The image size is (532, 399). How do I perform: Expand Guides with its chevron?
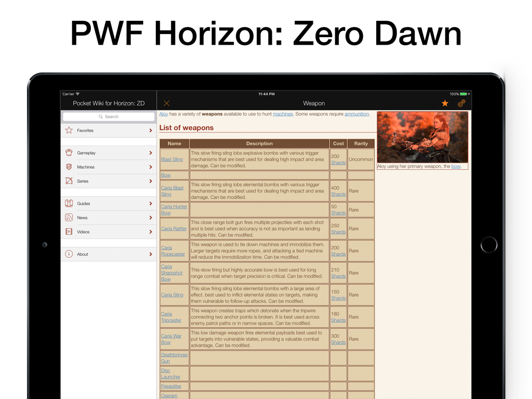(x=151, y=204)
